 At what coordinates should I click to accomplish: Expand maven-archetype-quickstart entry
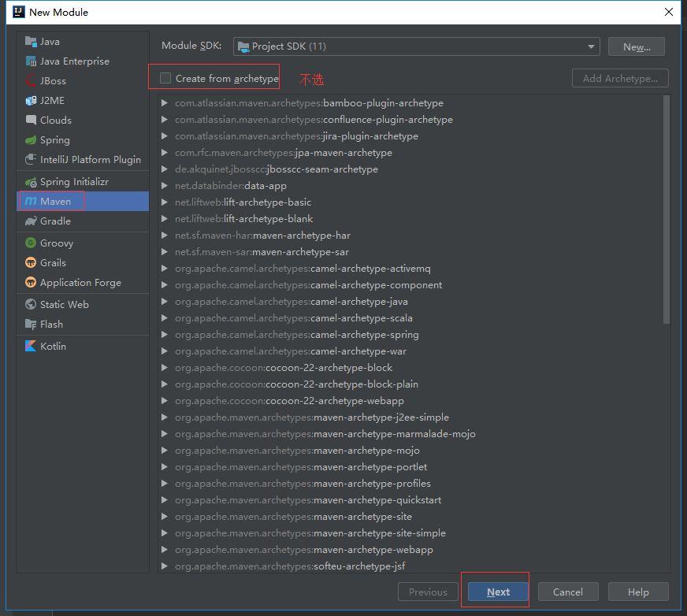(165, 500)
